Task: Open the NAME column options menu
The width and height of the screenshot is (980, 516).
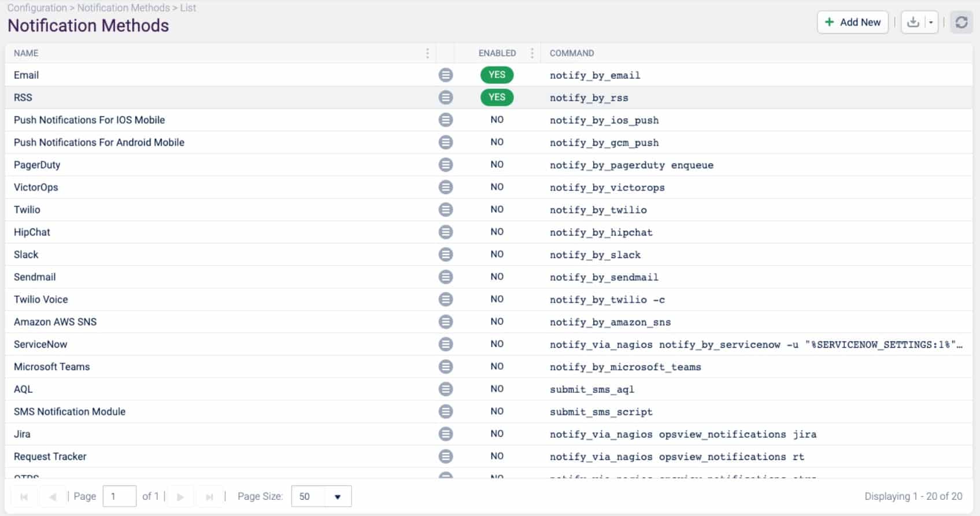Action: [427, 53]
